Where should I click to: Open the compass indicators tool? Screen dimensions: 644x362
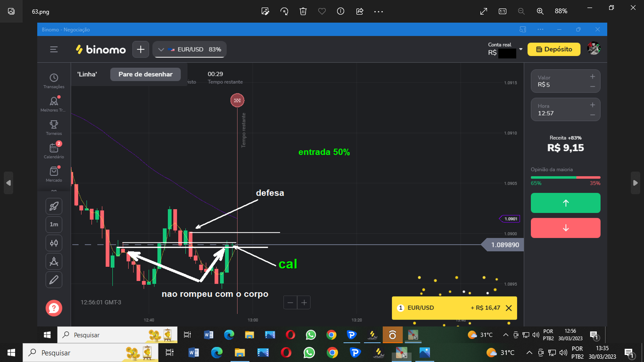[x=54, y=261]
